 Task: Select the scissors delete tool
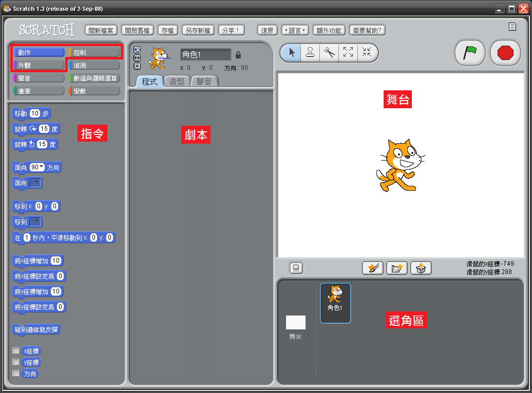pos(329,52)
